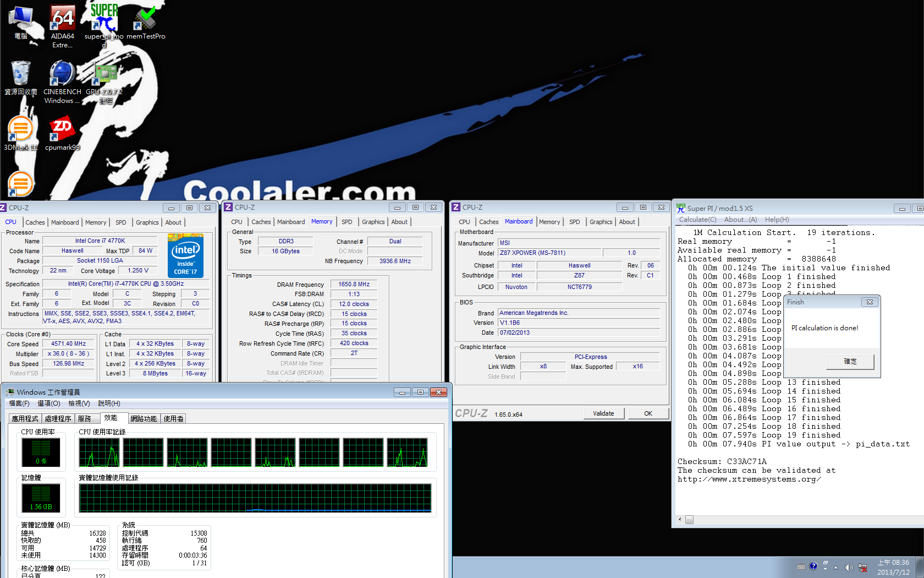Viewport: 924px width, 578px height.
Task: Click the keyboard input-method tray icon
Action: tap(801, 566)
